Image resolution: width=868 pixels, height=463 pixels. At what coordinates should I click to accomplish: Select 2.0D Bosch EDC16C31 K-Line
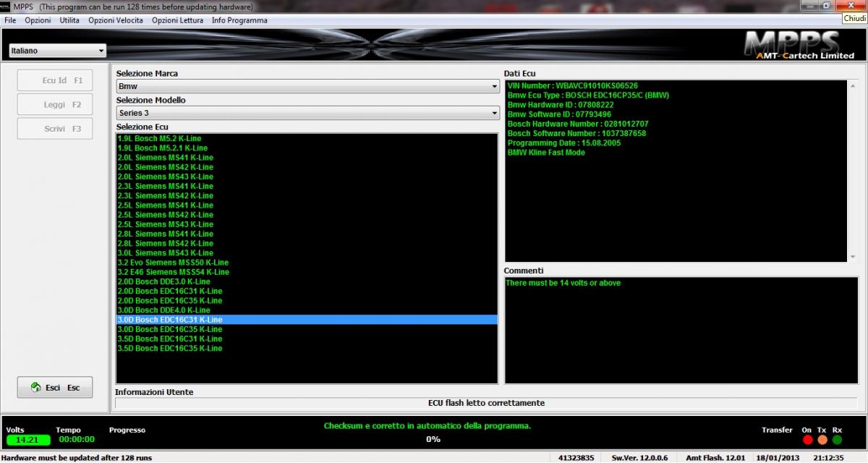307,291
